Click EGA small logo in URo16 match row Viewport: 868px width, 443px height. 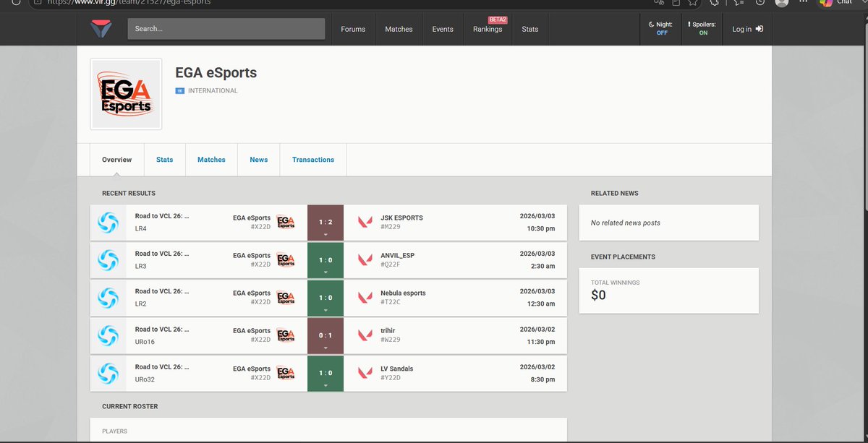coord(286,335)
